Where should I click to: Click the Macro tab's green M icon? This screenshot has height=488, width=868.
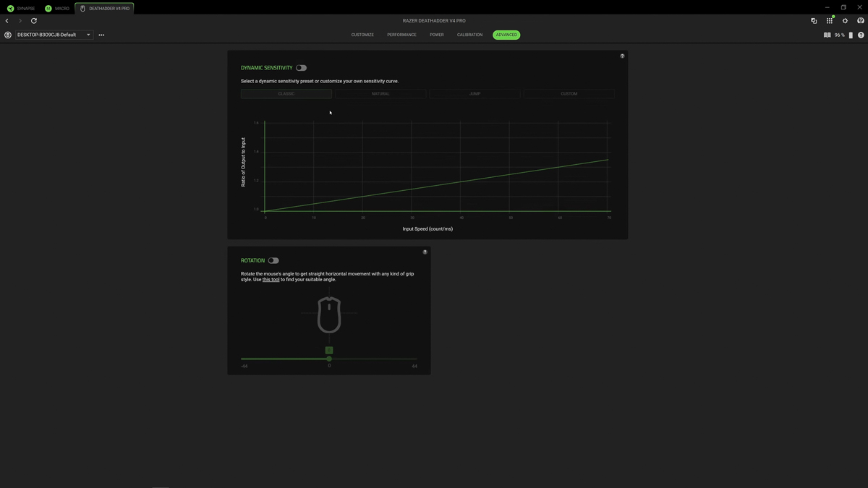click(48, 9)
